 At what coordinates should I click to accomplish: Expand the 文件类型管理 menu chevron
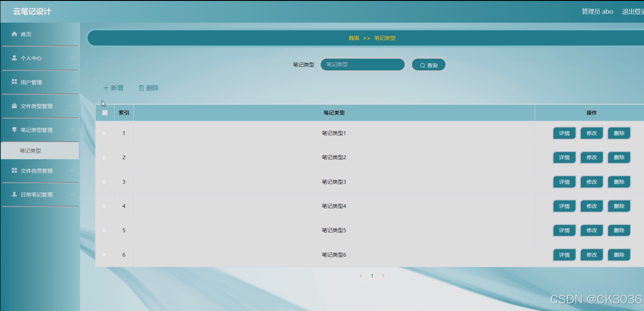[72, 106]
